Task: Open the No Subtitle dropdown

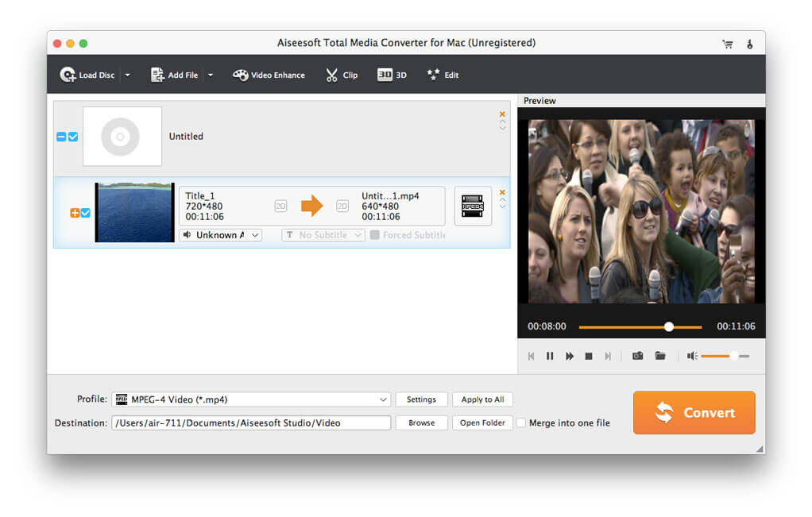Action: pos(323,235)
